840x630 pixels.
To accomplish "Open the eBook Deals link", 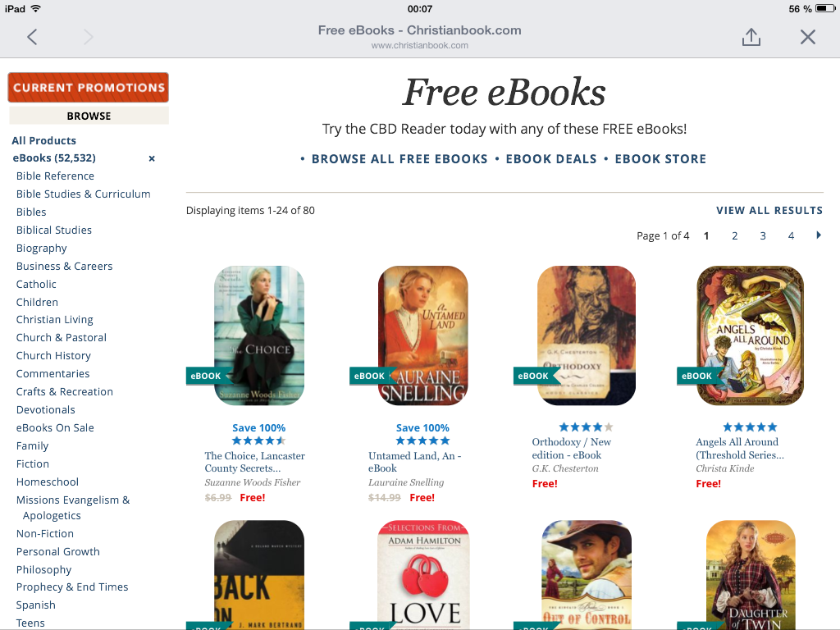I will coord(551,159).
